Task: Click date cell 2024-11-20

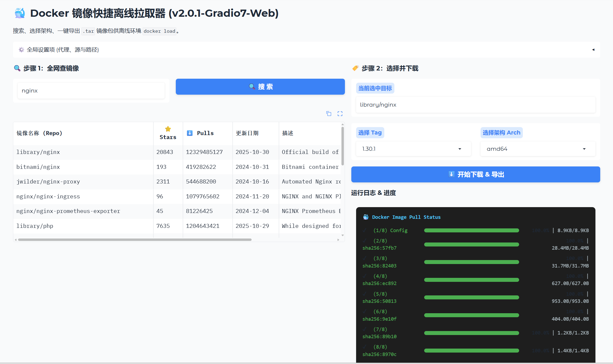Action: [x=252, y=196]
